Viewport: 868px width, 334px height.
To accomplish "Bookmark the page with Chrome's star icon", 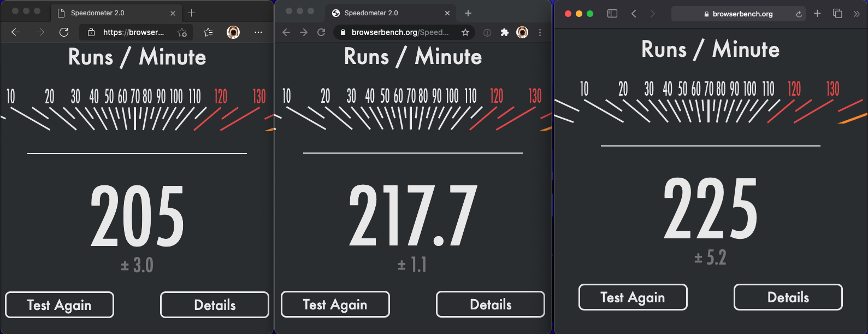I will click(x=465, y=32).
